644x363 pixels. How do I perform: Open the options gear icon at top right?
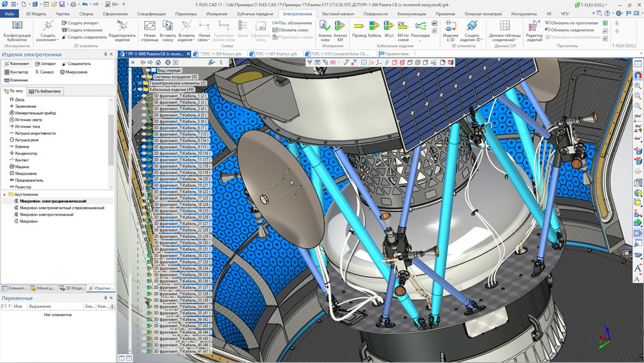(618, 14)
